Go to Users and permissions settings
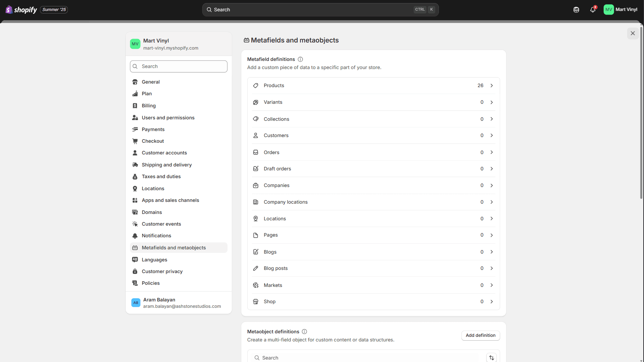Viewport: 644px width, 362px height. click(x=168, y=118)
